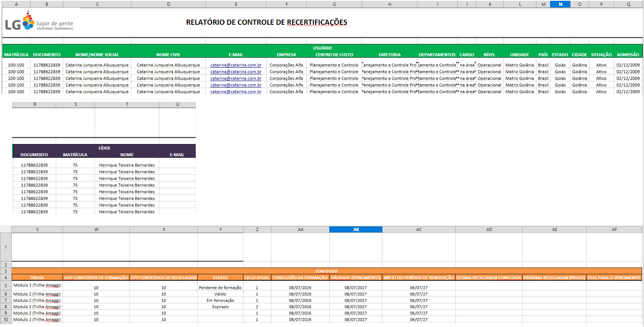The image size is (644, 327).
Task: Select the highlighted column AB header
Action: click(356, 229)
